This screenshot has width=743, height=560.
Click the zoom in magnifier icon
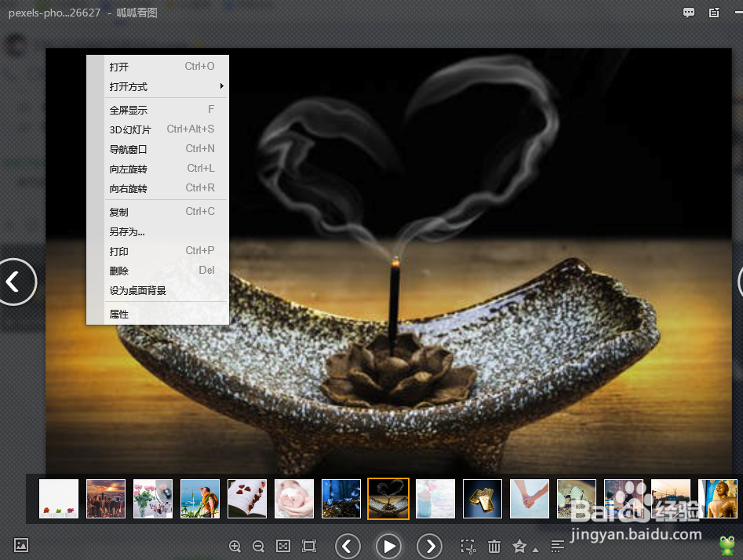pos(235,546)
